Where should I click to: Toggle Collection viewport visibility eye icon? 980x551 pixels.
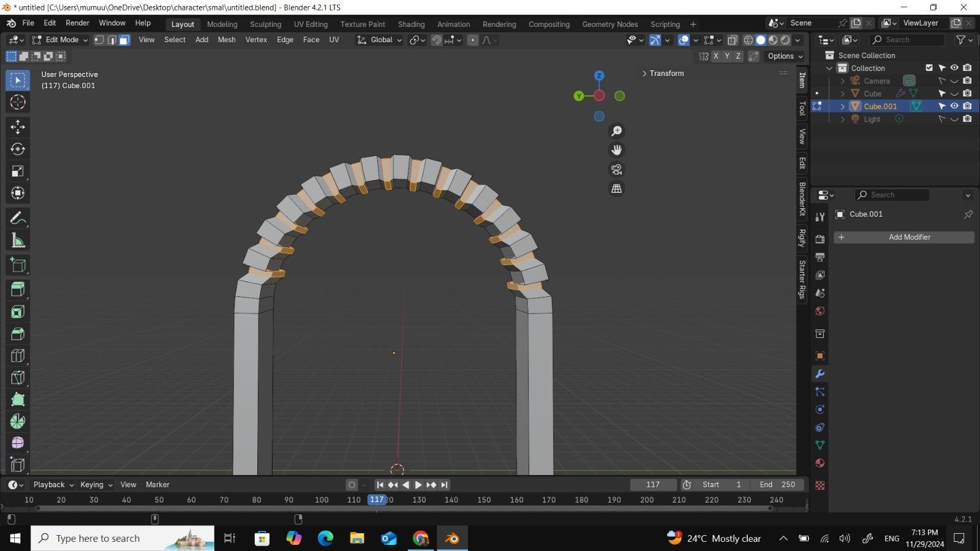pos(954,68)
